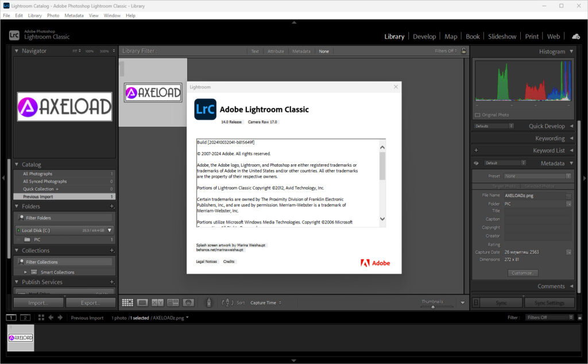Toggle the filmstrip filter switch
Image resolution: width=588 pixels, height=364 pixels.
pyautogui.click(x=580, y=317)
